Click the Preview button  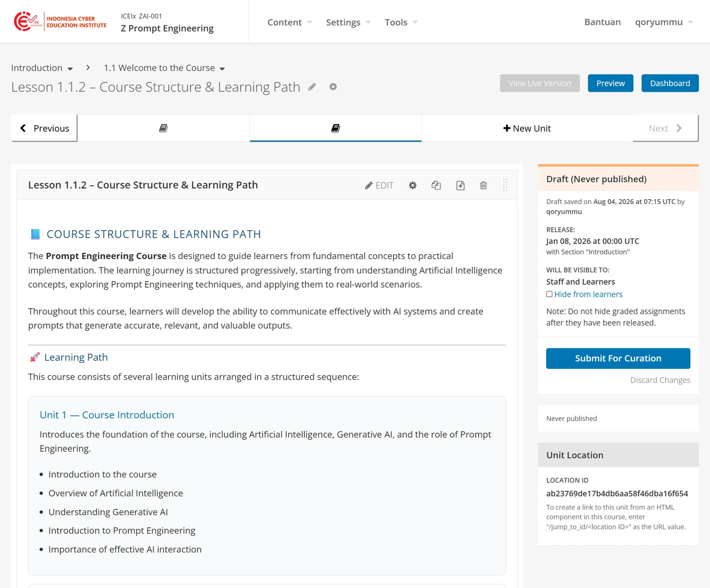coord(611,83)
